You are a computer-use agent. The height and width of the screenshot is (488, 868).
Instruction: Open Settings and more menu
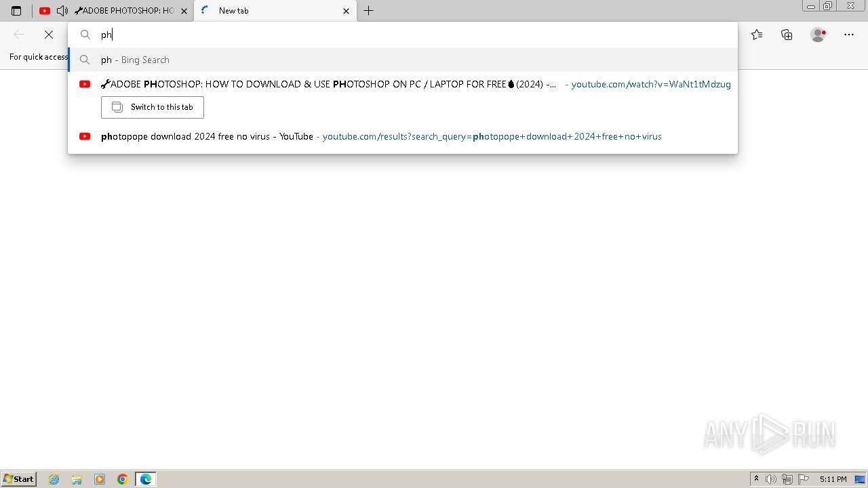click(x=849, y=35)
